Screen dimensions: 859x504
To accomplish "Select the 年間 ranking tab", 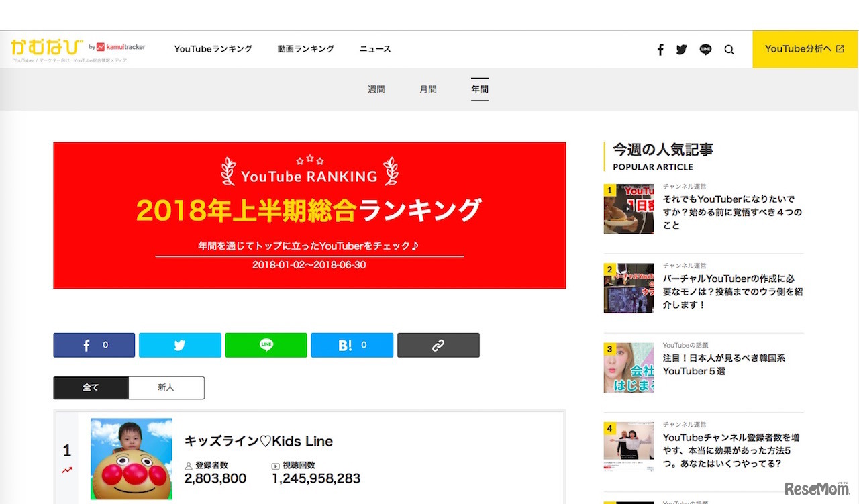I will tap(479, 89).
